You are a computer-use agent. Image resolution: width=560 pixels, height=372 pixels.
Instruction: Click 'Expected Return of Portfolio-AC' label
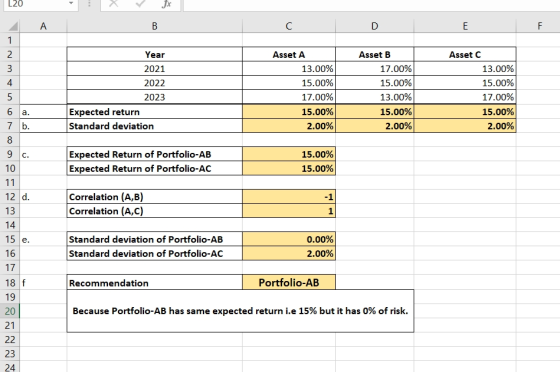point(154,168)
